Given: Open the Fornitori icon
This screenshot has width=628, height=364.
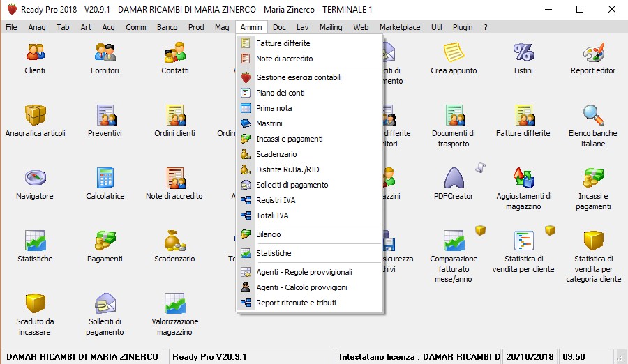Looking at the screenshot, I should tap(105, 52).
